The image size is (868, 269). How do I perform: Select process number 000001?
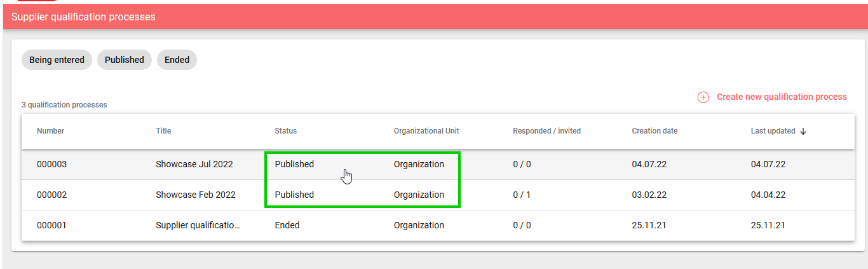[x=51, y=225]
